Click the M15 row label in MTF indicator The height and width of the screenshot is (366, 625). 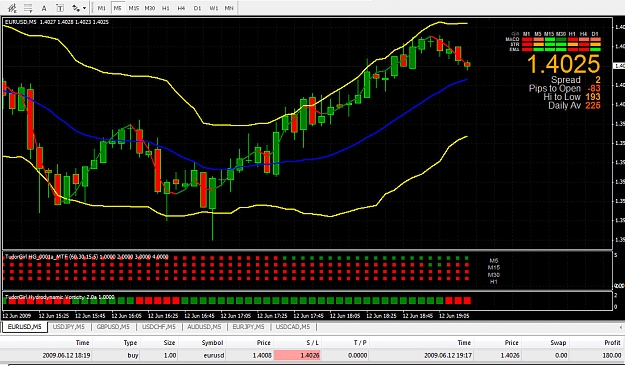click(494, 268)
